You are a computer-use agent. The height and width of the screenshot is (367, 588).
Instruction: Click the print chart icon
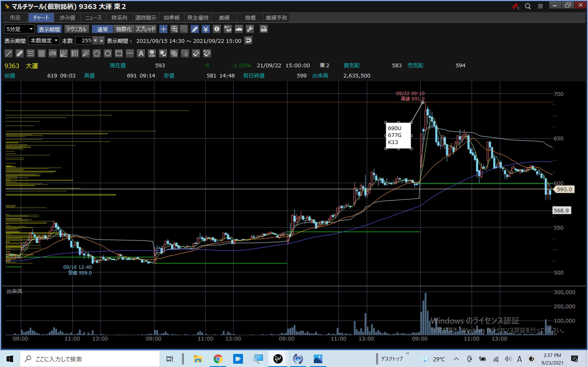click(x=264, y=29)
